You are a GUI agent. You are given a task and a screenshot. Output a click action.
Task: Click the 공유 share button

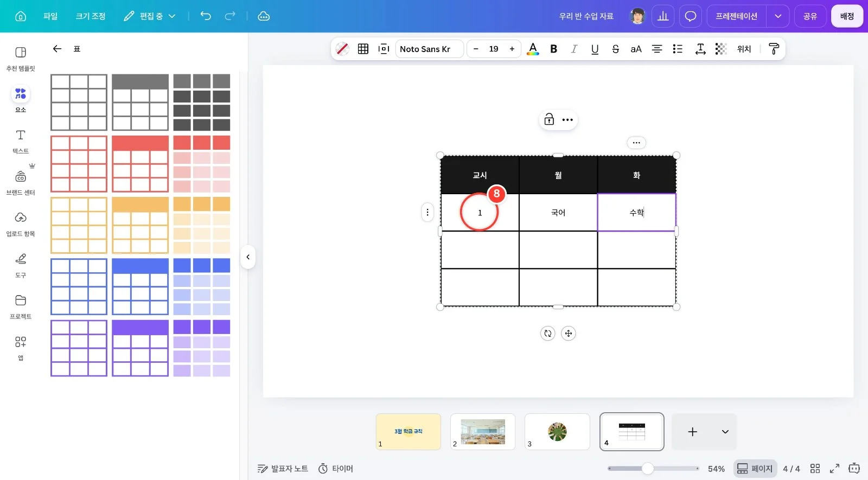tap(810, 16)
